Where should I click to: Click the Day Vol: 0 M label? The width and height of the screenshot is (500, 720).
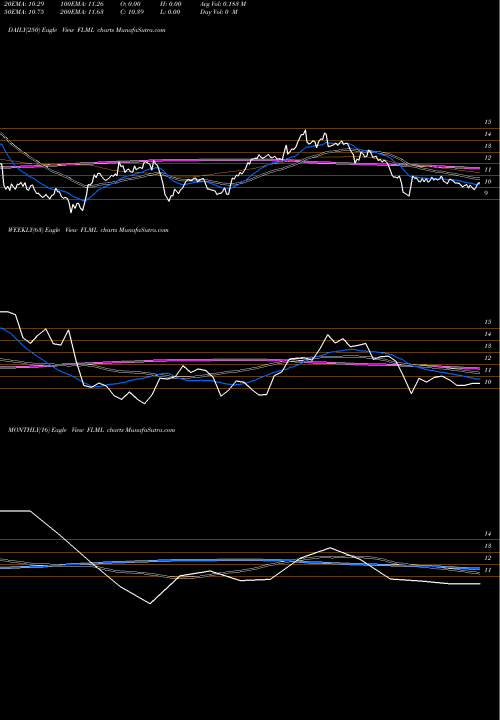(219, 12)
